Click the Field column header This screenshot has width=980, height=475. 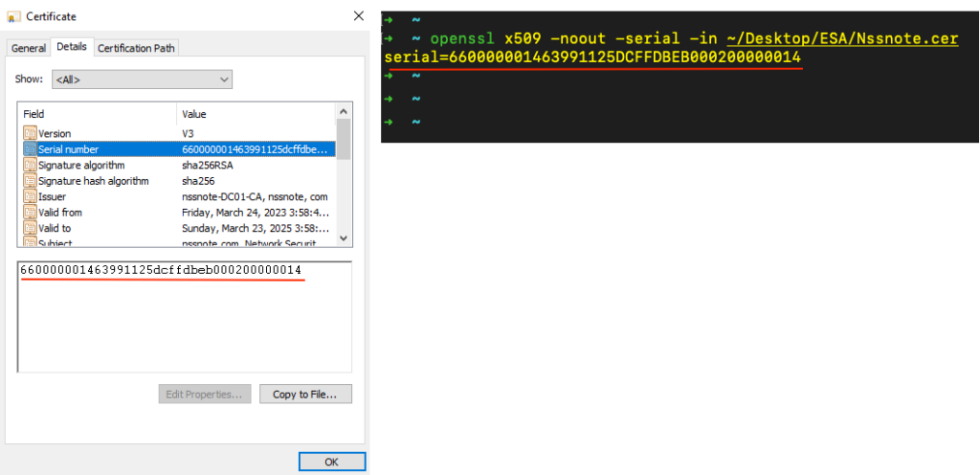click(x=96, y=113)
